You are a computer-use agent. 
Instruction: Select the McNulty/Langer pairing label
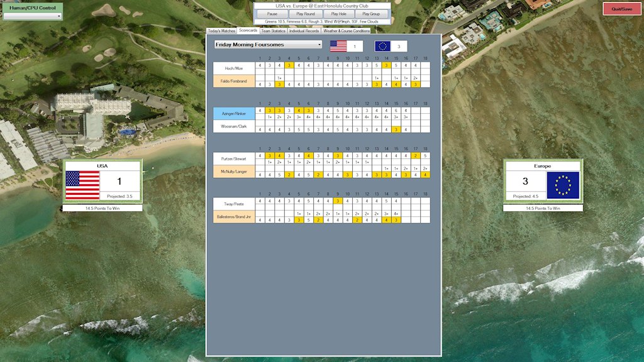point(234,171)
